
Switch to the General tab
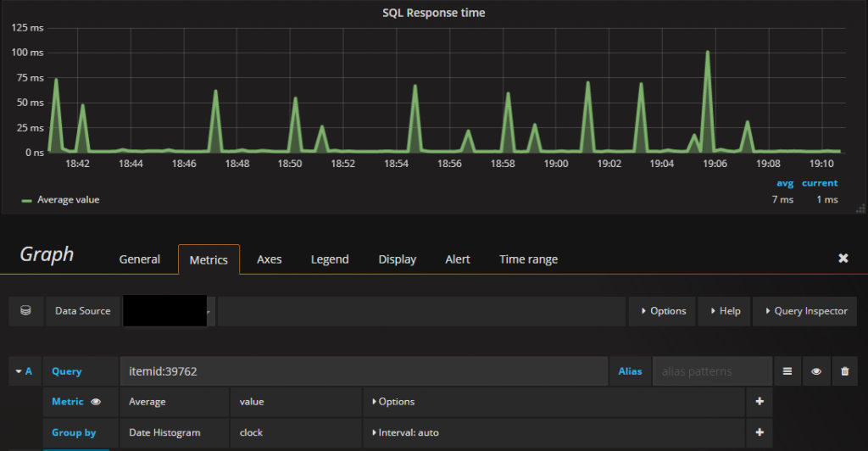(140, 259)
